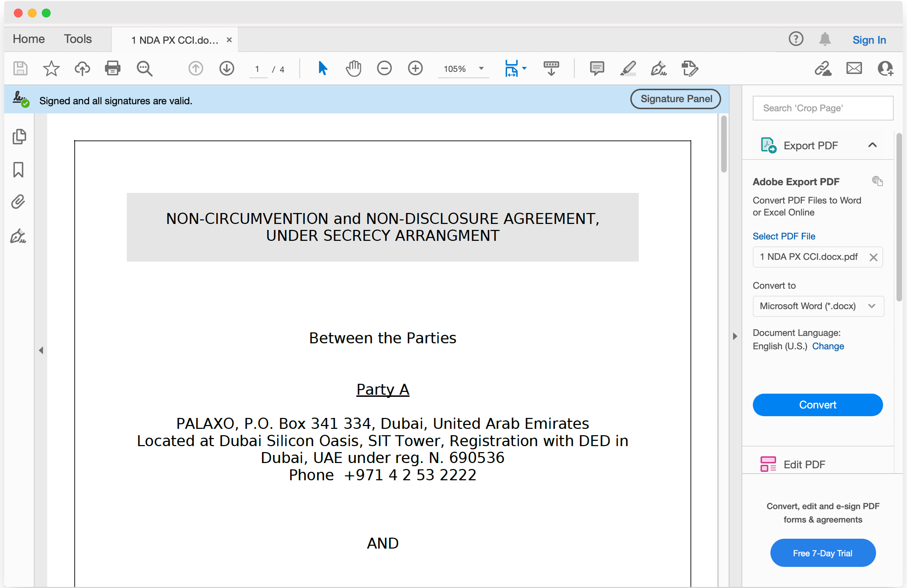907x588 pixels.
Task: Click the Print file icon
Action: coord(112,69)
